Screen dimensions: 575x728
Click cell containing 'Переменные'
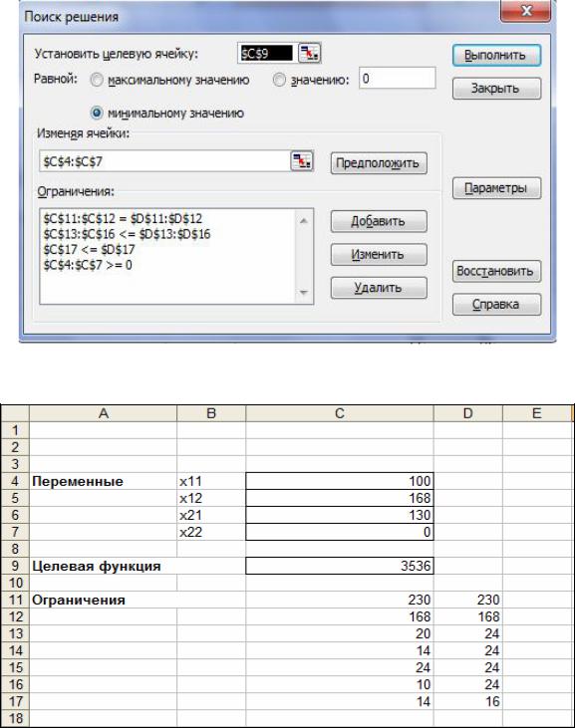click(x=103, y=481)
